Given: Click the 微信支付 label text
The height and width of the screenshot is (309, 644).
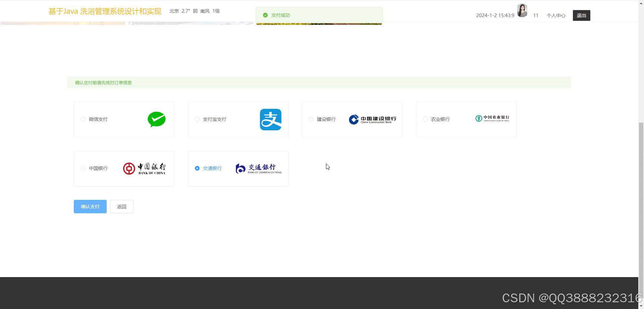Looking at the screenshot, I should pyautogui.click(x=98, y=119).
